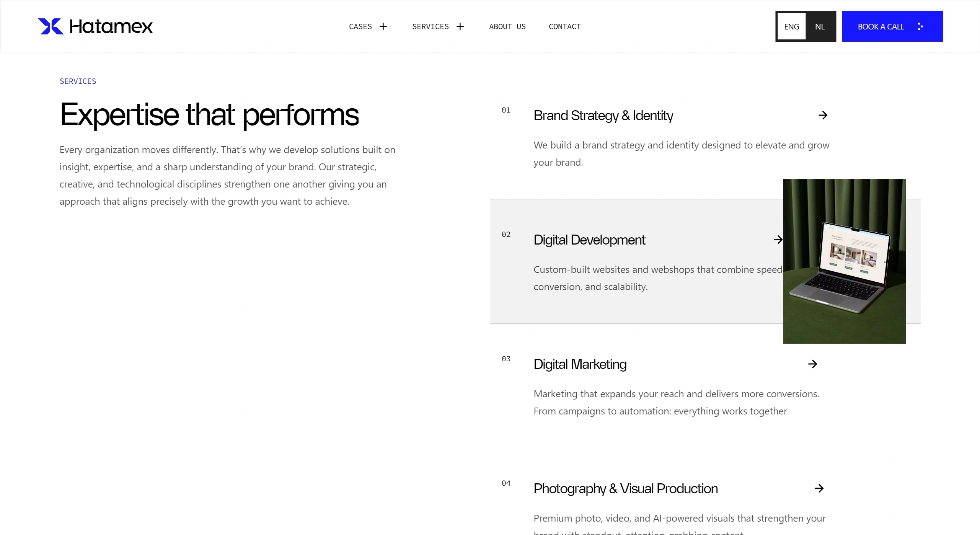The image size is (980, 535).
Task: Click the Hatamex wordmark text
Action: (111, 26)
